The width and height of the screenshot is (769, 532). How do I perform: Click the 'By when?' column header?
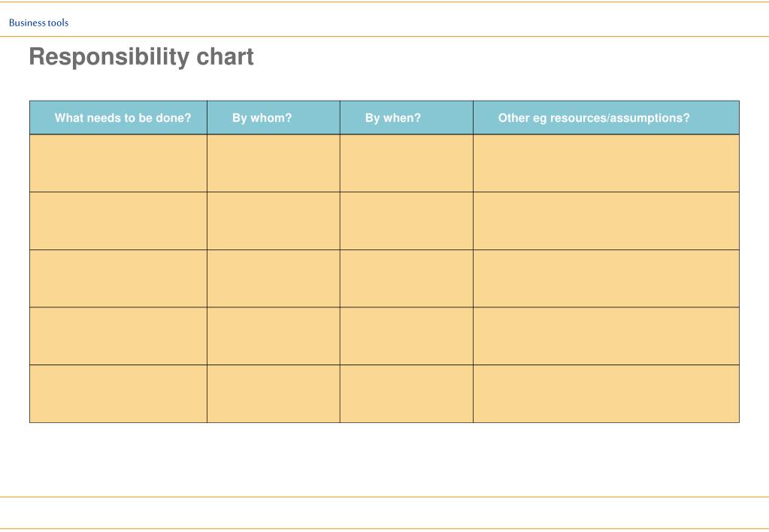click(393, 118)
